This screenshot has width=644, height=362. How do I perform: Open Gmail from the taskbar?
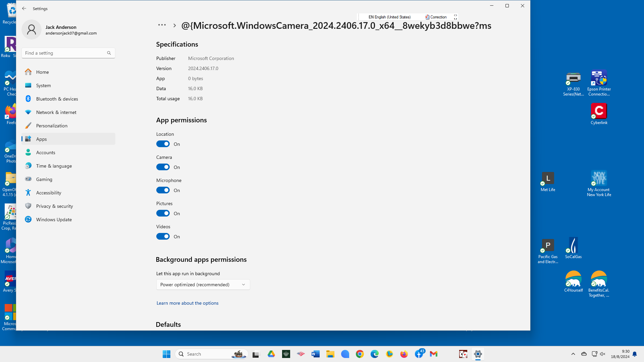tap(434, 354)
